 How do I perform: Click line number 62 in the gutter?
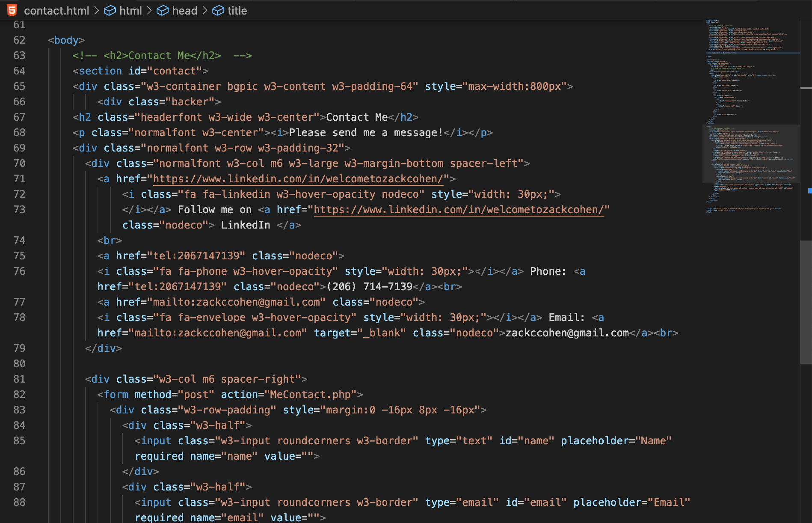point(19,40)
